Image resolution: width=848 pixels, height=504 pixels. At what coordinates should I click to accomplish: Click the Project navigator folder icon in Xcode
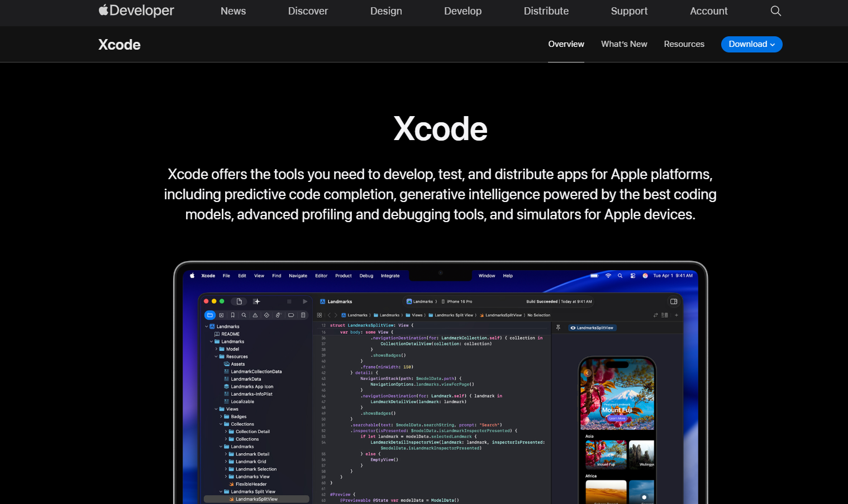[209, 315]
